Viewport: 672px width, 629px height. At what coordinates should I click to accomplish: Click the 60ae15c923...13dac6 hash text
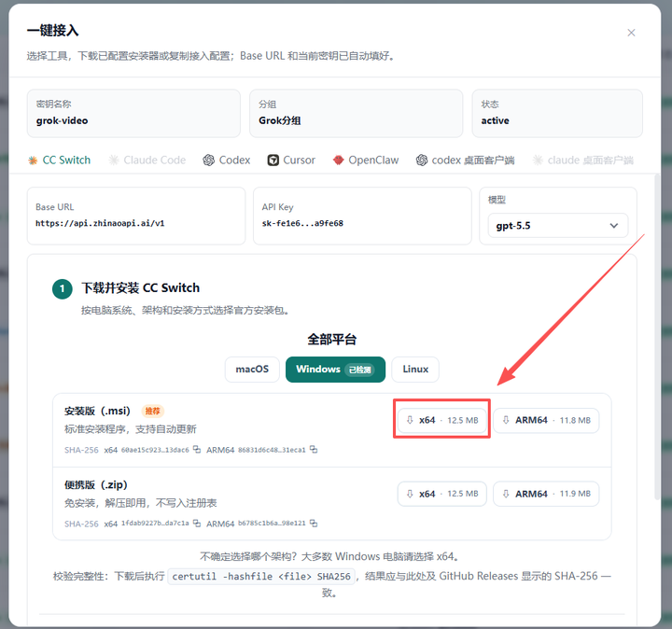155,450
